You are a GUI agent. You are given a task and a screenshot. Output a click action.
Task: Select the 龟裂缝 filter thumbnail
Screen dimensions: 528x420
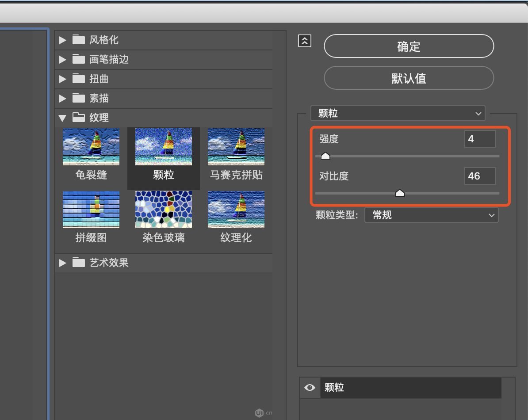pos(91,147)
